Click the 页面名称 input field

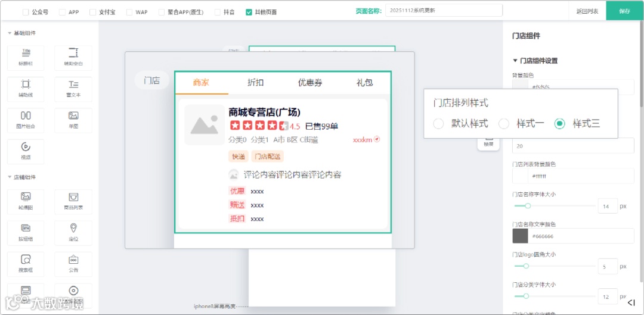[x=444, y=11]
